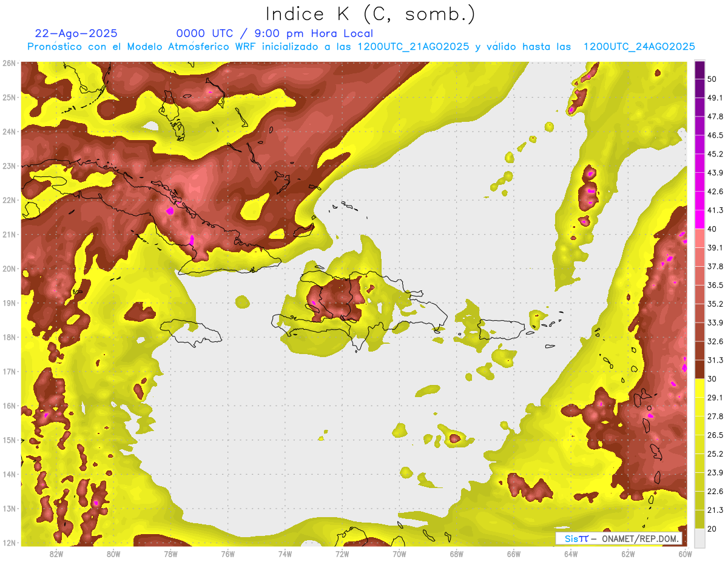
Task: Click the legend value "39.1"
Action: point(715,247)
